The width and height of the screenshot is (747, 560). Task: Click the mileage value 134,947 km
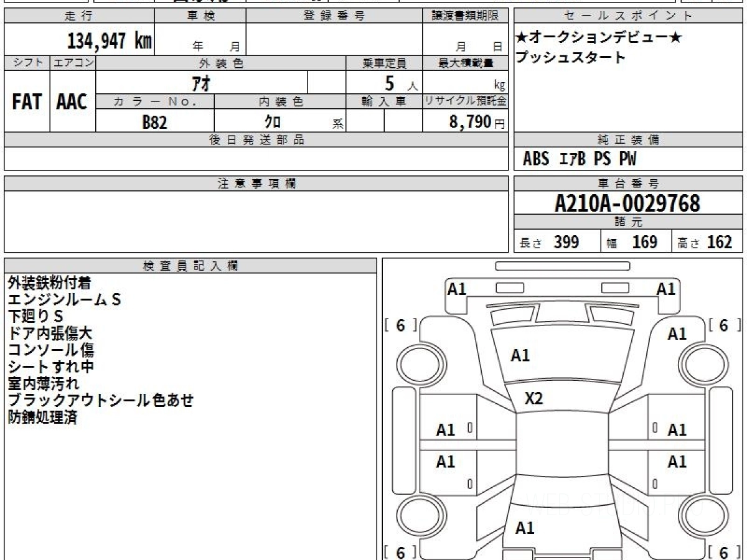pos(110,41)
